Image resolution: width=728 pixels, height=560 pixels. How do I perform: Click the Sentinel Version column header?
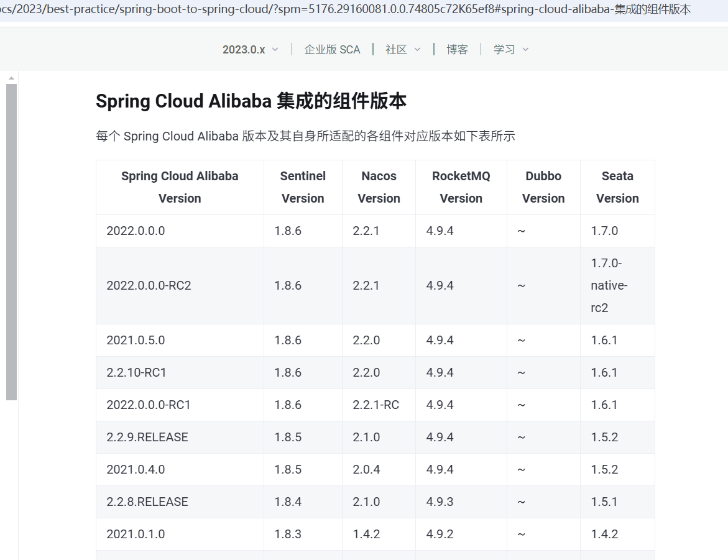pyautogui.click(x=303, y=187)
